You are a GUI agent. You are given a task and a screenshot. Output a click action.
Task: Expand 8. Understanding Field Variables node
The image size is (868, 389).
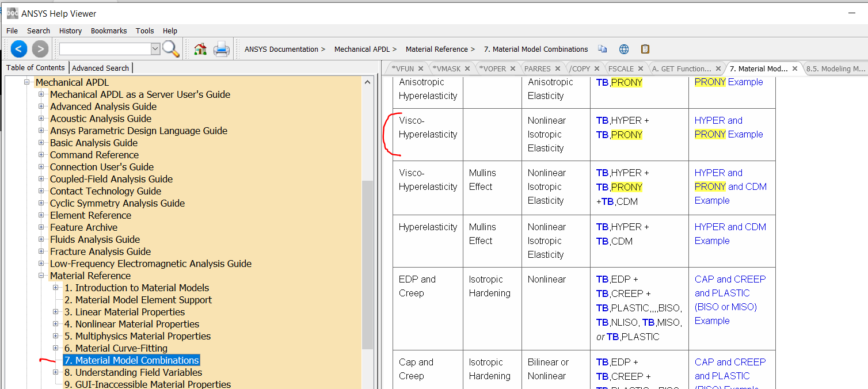coord(55,372)
